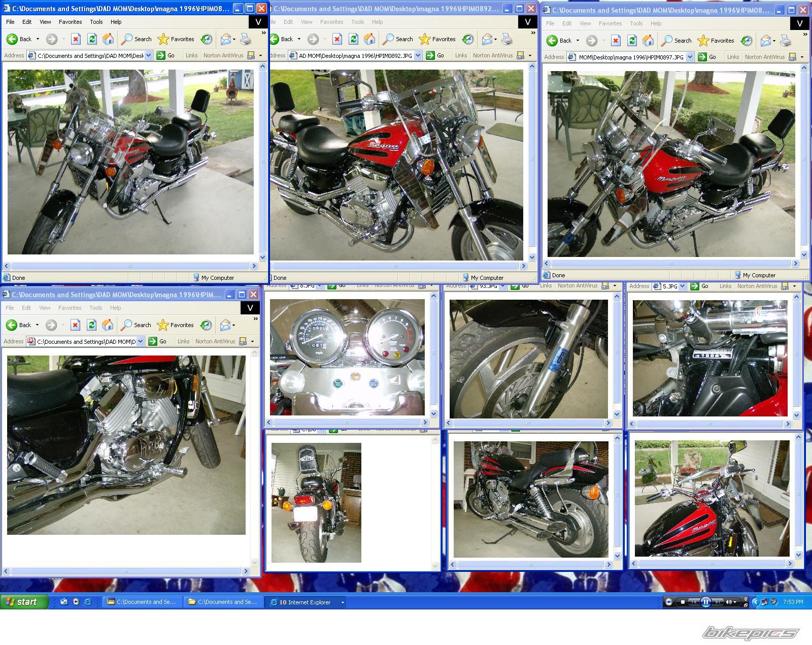Click Home icon in the lower-left engine photo window
812x645 pixels.
pos(108,325)
